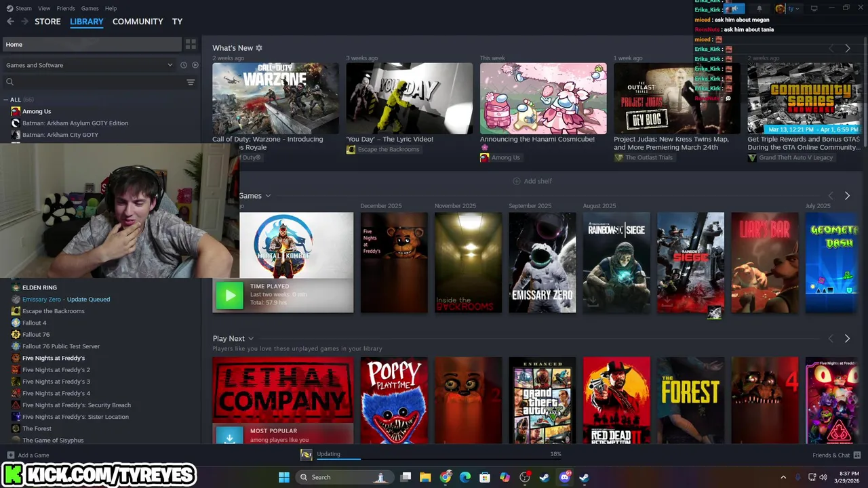Open the Steam menu
The height and width of the screenshot is (488, 868).
pos(20,8)
